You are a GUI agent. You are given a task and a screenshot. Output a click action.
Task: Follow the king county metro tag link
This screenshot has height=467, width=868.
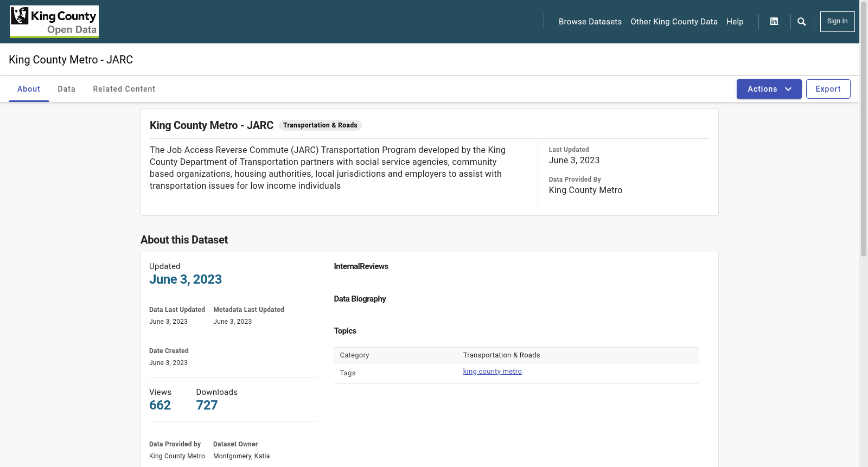492,372
